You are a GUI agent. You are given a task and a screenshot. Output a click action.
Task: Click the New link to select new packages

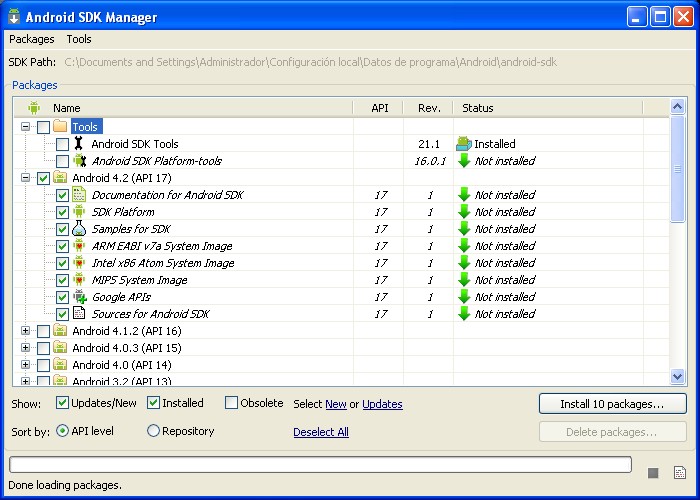pos(336,404)
